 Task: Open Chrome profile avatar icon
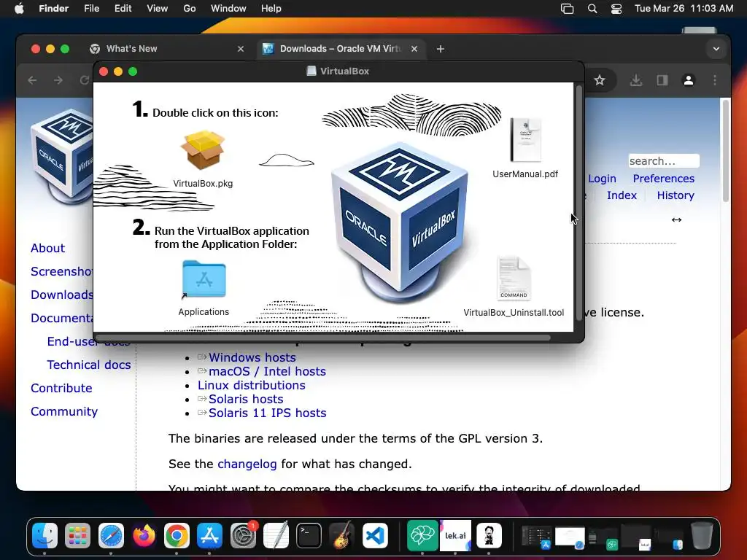click(689, 80)
